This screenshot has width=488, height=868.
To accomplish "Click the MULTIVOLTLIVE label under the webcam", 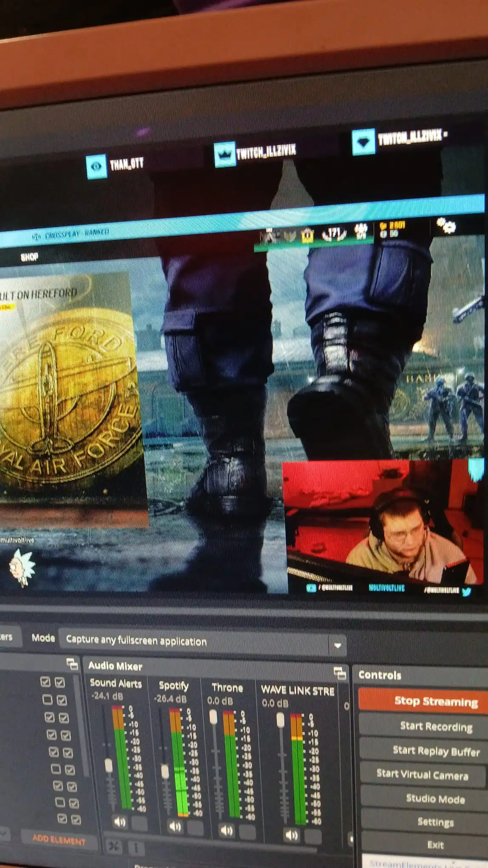I will tap(386, 588).
